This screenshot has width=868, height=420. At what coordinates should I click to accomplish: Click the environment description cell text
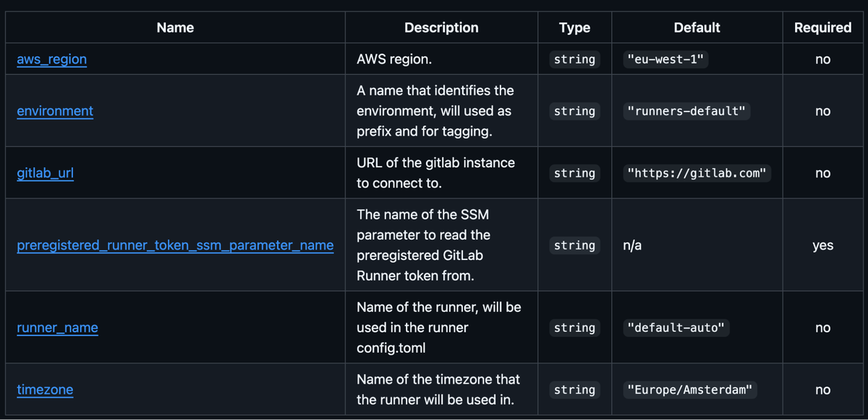point(435,111)
